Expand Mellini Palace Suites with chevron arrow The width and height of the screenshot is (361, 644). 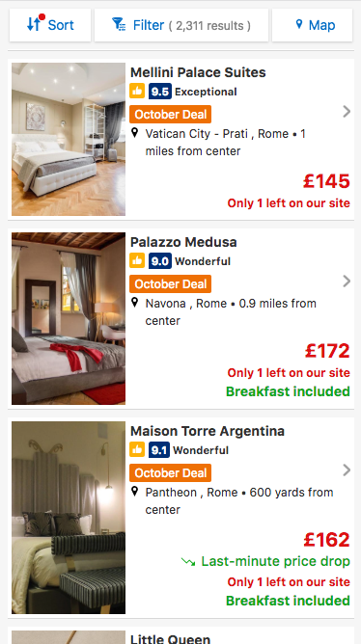[347, 111]
